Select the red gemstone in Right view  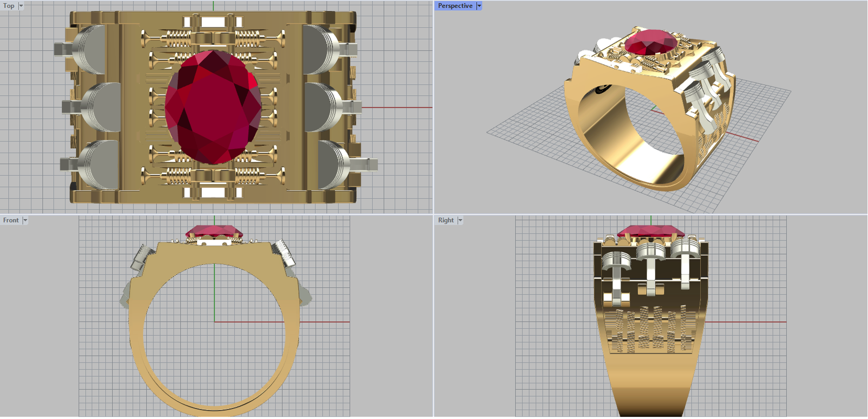[650, 231]
